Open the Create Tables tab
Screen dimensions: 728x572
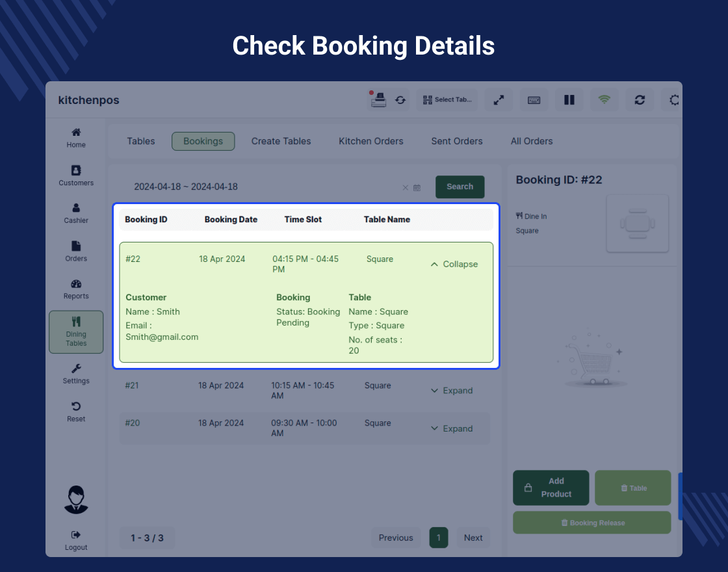coord(281,141)
